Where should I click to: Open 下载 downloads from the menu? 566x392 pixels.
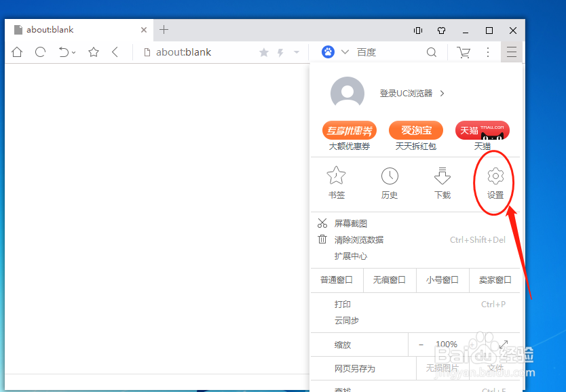tap(442, 183)
